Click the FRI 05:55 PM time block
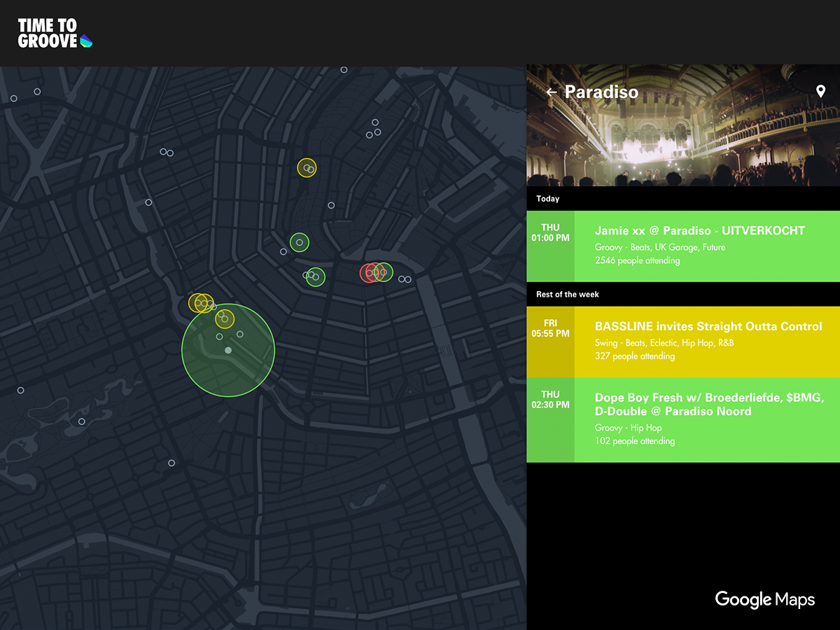The height and width of the screenshot is (630, 840). (550, 342)
